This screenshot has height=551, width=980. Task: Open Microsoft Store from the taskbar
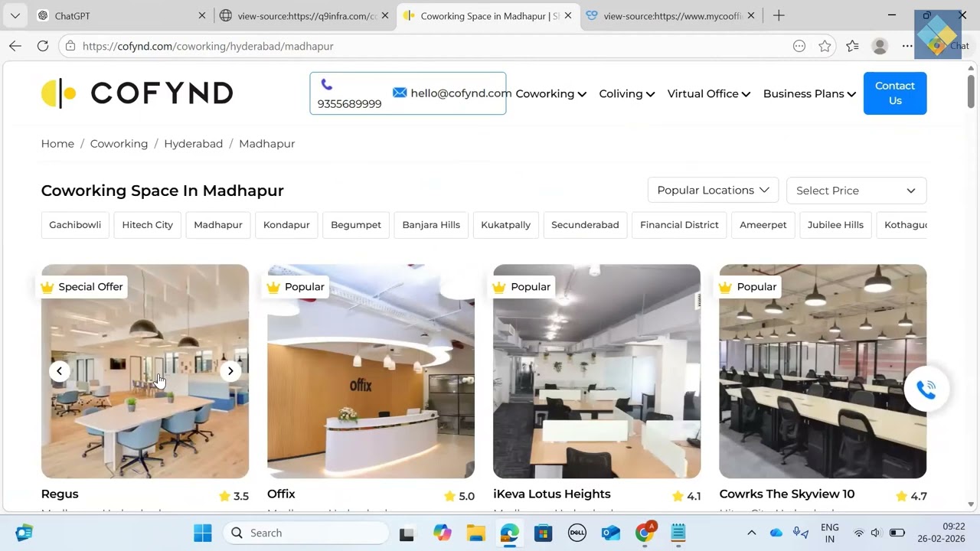[x=543, y=533]
